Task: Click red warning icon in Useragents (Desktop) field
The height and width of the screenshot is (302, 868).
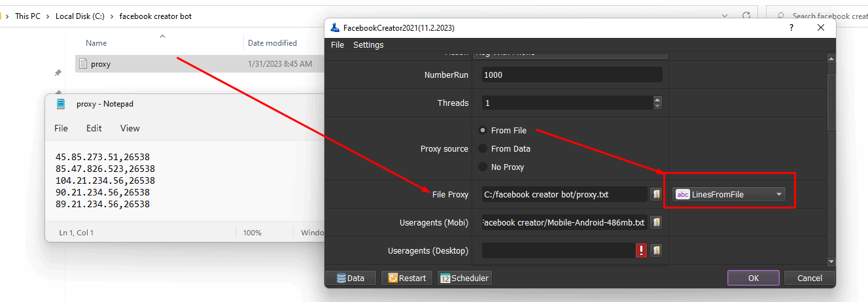Action: tap(641, 250)
